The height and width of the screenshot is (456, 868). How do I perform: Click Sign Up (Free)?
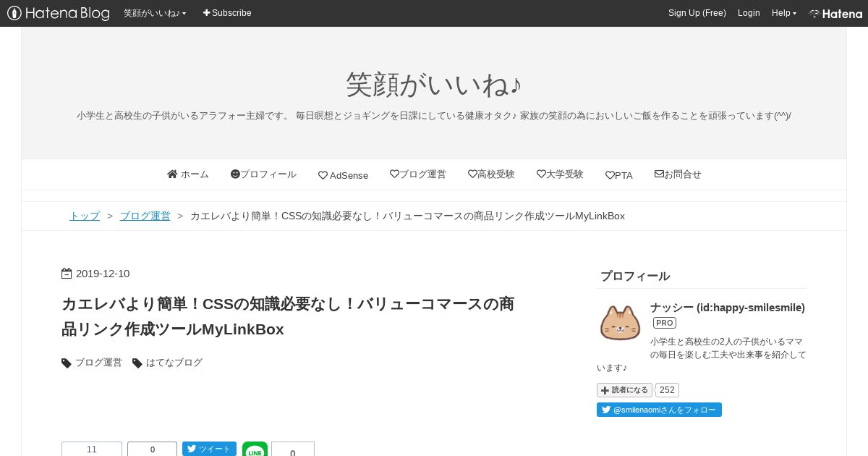point(697,13)
